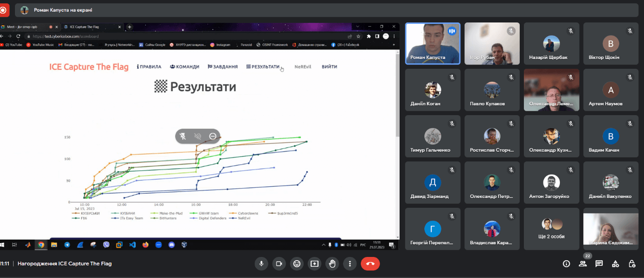Toggle the raise hand button

click(332, 263)
